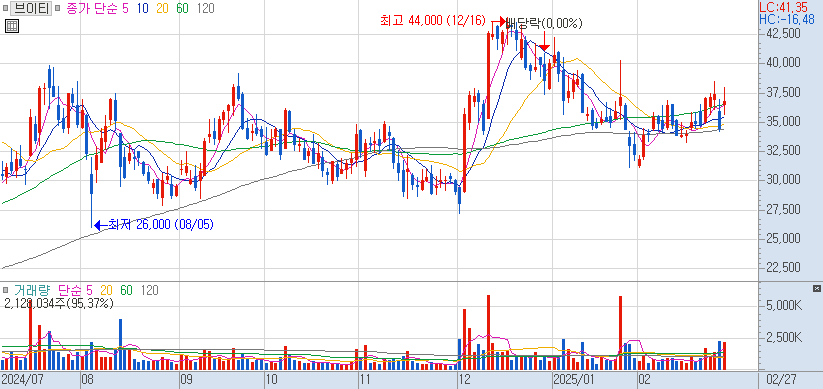This screenshot has width=823, height=389.
Task: Click the square icon beside 거래량
Action: (5, 290)
